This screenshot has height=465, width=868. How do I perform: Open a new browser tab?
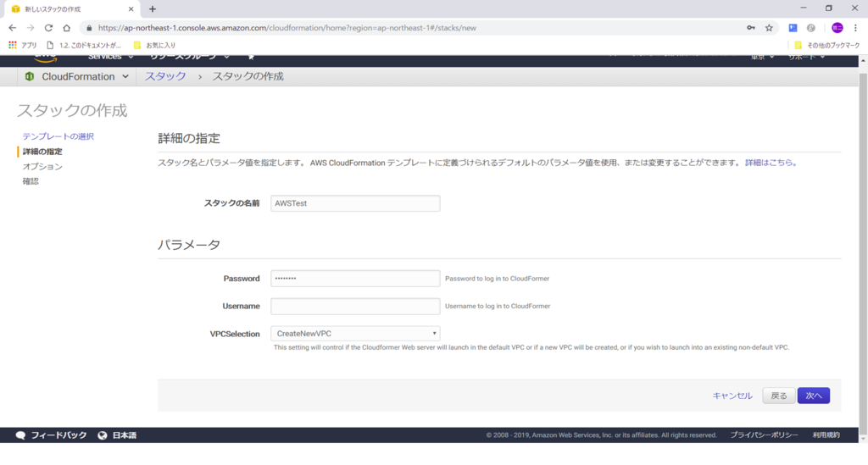click(x=153, y=8)
